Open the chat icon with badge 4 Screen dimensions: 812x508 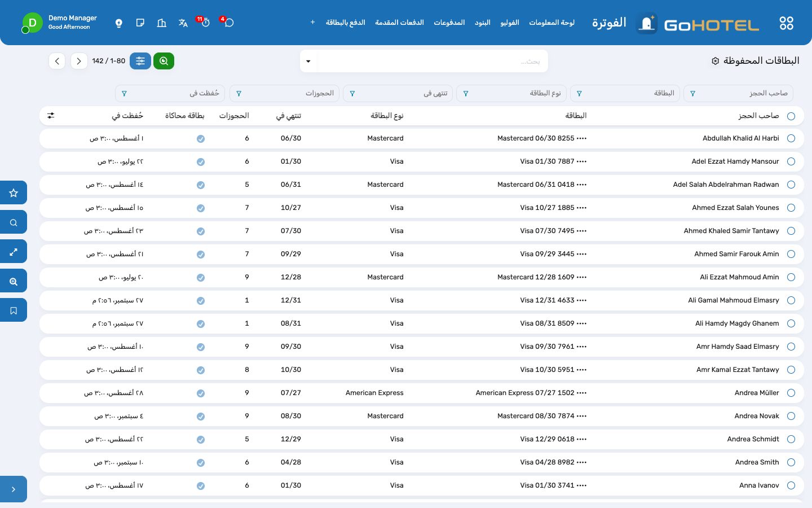tap(228, 23)
